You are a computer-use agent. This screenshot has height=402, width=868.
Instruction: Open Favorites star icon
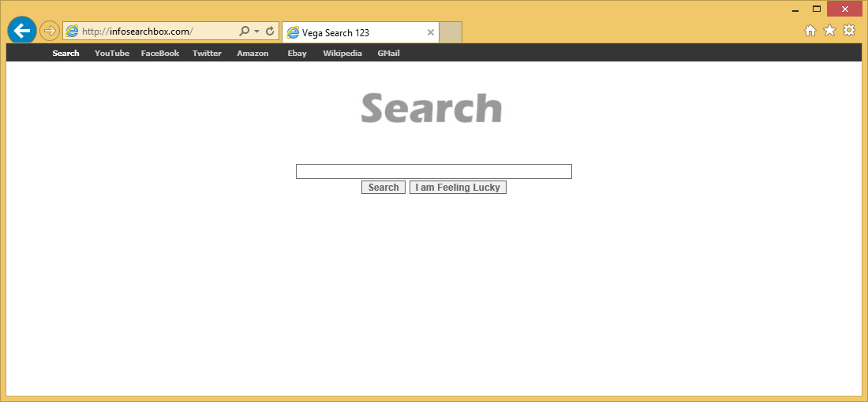pyautogui.click(x=829, y=31)
